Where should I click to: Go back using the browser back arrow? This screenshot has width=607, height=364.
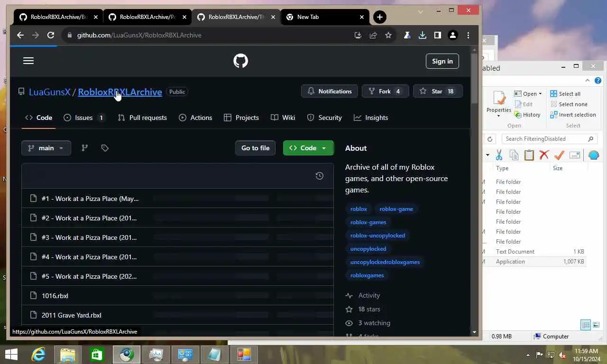coord(20,35)
